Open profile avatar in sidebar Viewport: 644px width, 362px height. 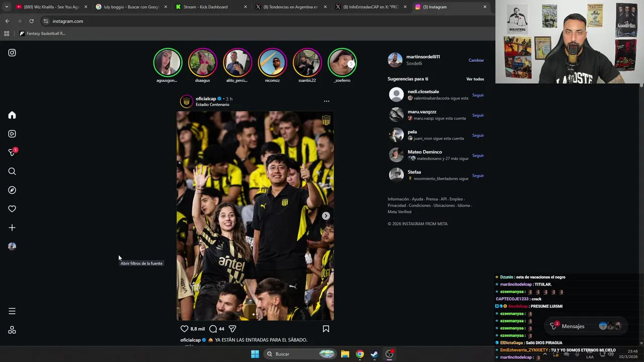[12, 246]
